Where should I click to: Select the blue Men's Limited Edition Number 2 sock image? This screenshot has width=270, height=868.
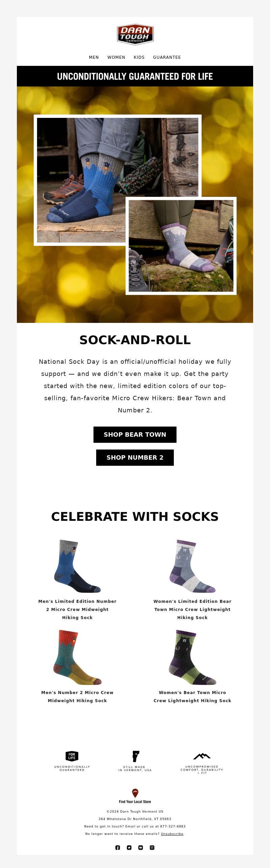(x=77, y=566)
